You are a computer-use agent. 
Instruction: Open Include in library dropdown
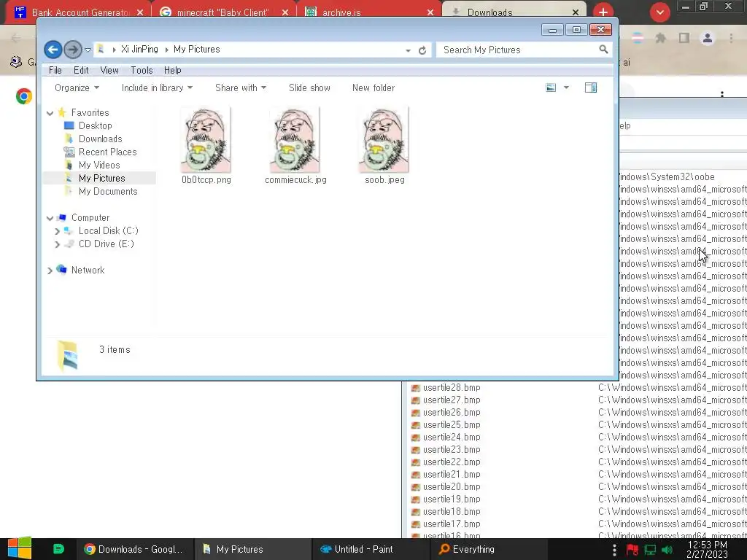[157, 87]
